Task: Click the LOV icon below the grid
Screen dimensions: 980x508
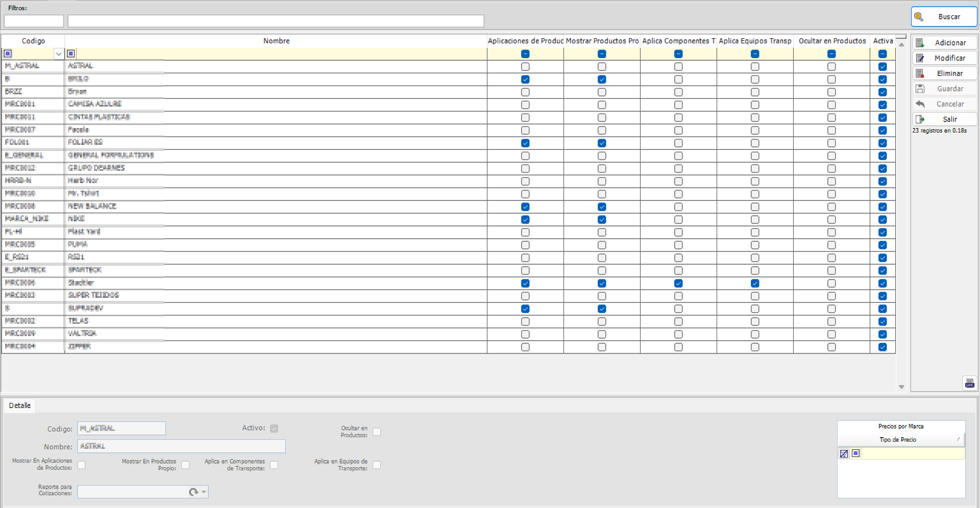Action: tap(969, 383)
